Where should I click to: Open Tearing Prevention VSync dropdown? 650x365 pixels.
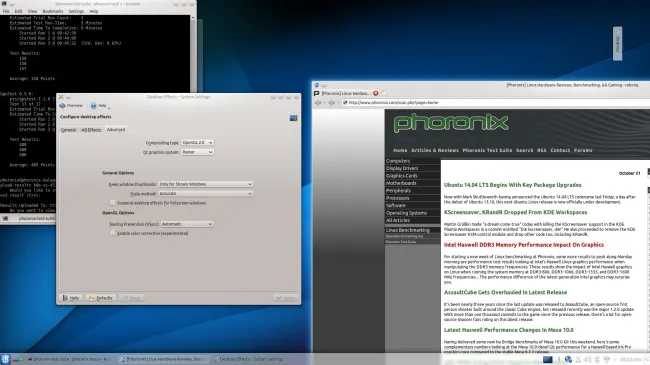point(187,224)
